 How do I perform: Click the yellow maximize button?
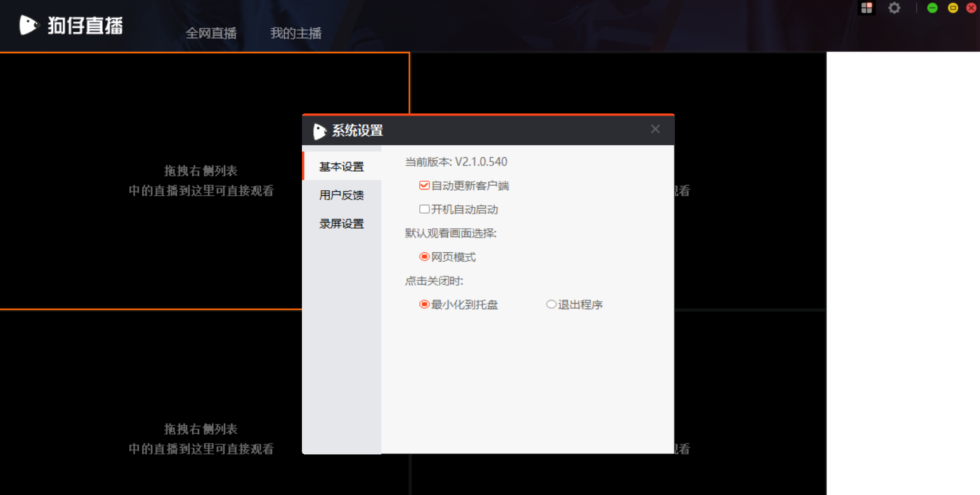tap(953, 8)
